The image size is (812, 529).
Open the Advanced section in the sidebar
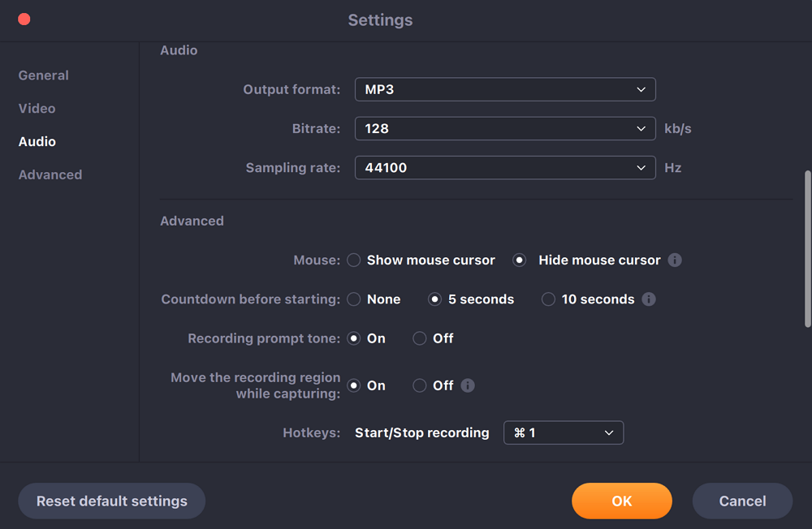tap(50, 174)
